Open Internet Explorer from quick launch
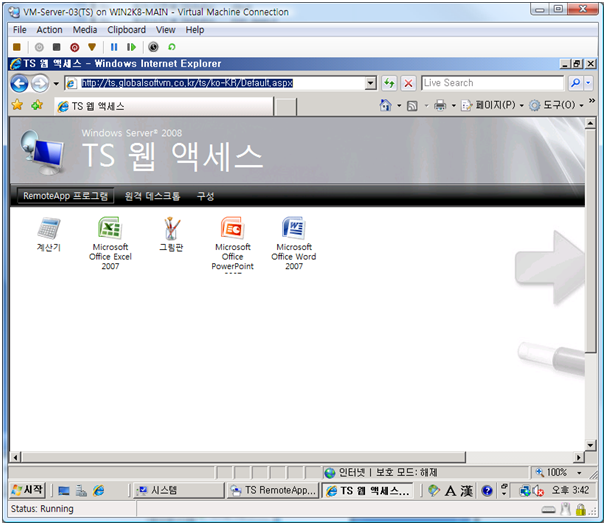 (99, 491)
